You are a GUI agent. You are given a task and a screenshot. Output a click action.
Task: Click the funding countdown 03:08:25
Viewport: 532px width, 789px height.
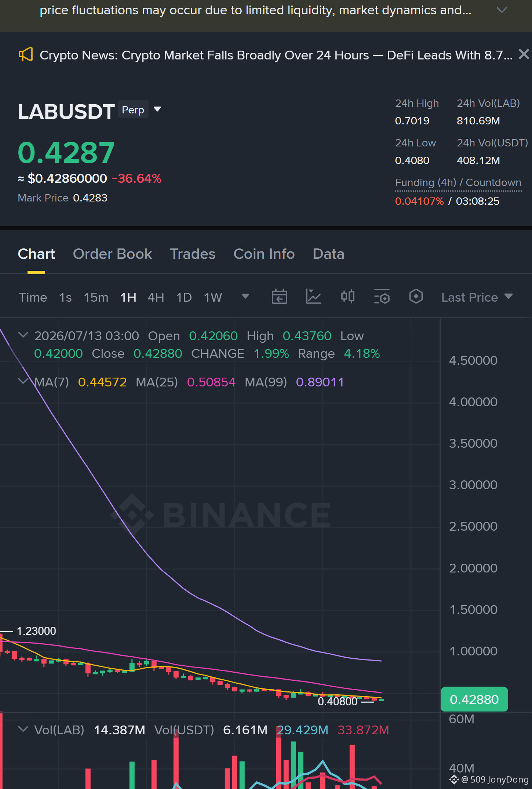(x=477, y=201)
